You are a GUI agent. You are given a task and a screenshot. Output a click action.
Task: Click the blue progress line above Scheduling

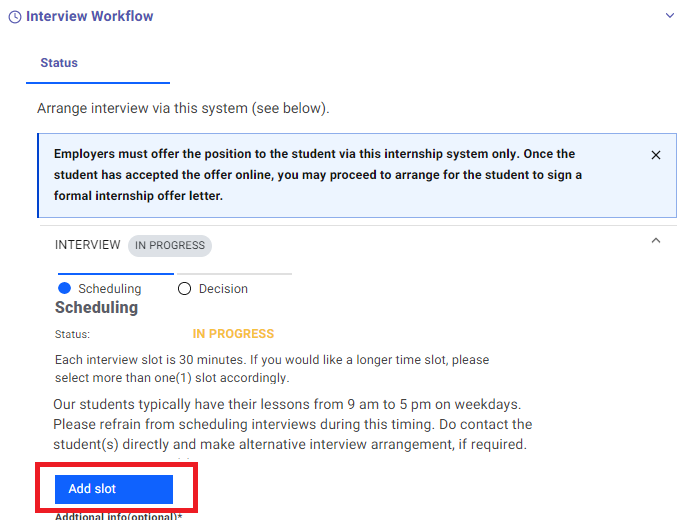(x=116, y=274)
